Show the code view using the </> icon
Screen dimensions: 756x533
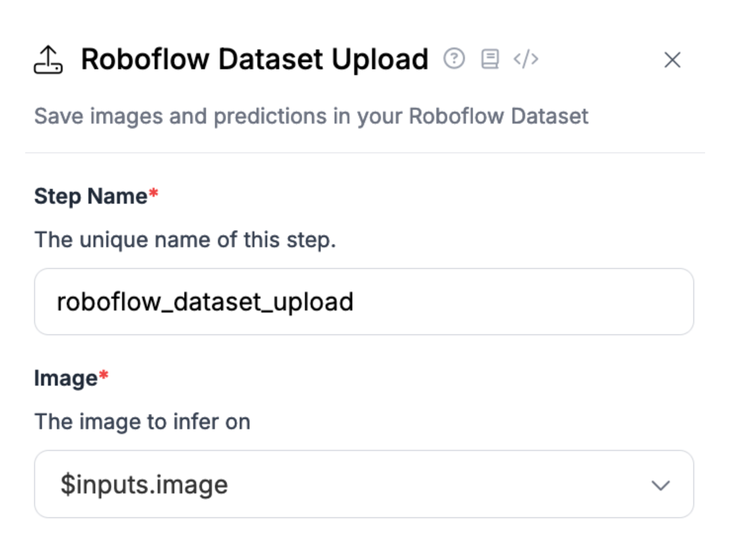526,59
